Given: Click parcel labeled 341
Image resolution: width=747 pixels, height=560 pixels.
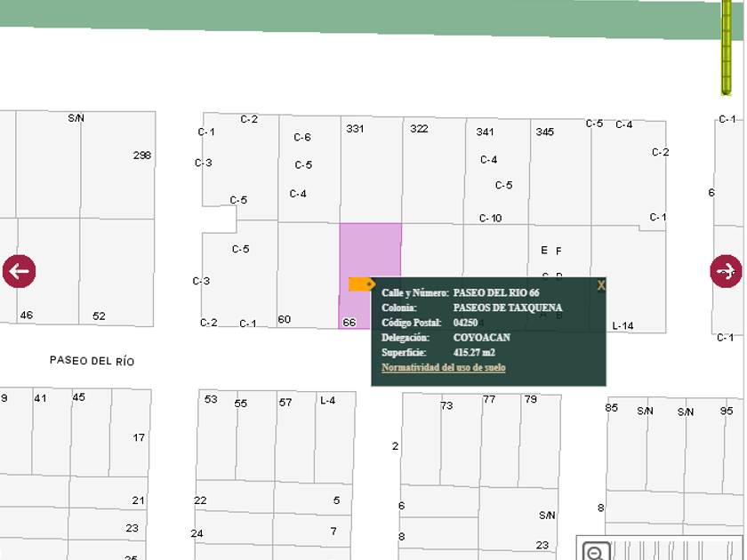Looking at the screenshot, I should (485, 132).
